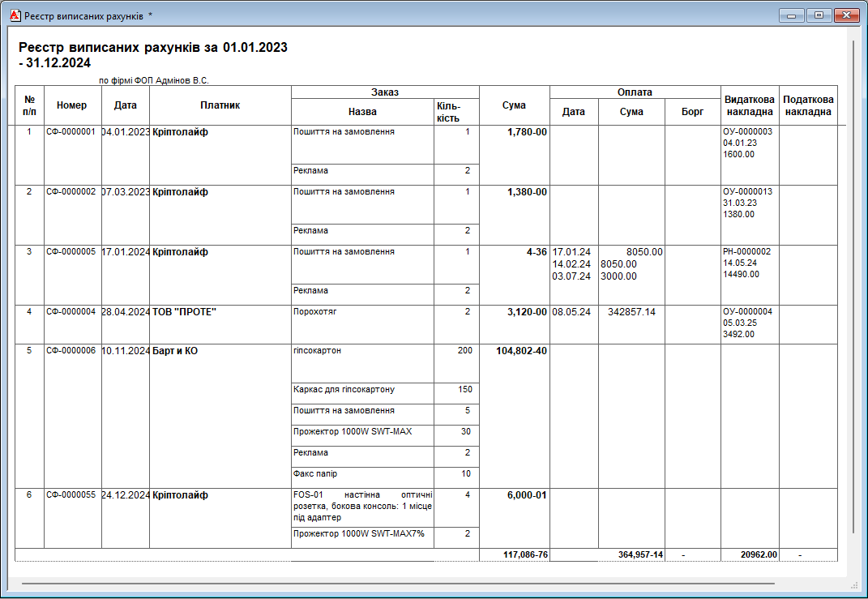This screenshot has width=868, height=599.
Task: Click the sum 1,380-00
Action: click(527, 191)
